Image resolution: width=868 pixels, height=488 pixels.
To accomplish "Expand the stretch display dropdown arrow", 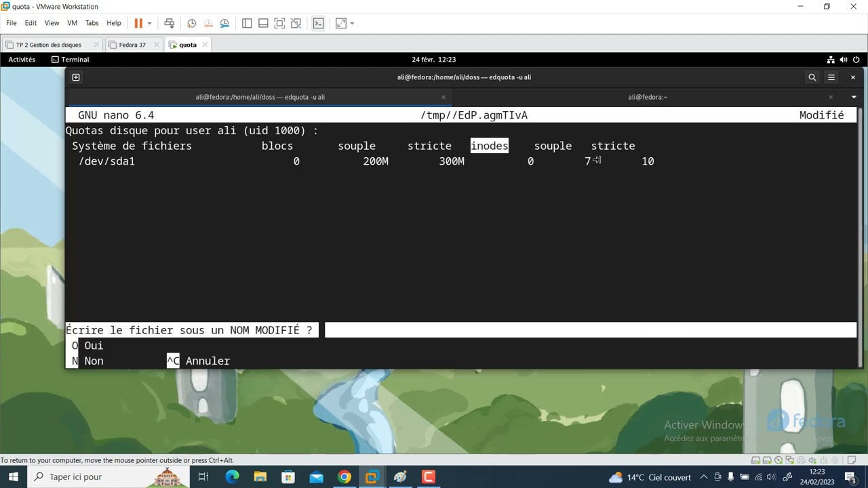I will point(352,23).
